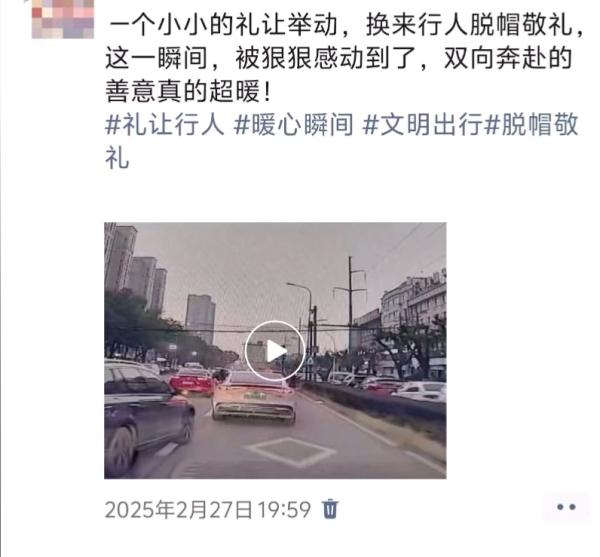Screen dimensions: 600x557
Task: Open the two-dot more options button
Action: click(x=566, y=507)
